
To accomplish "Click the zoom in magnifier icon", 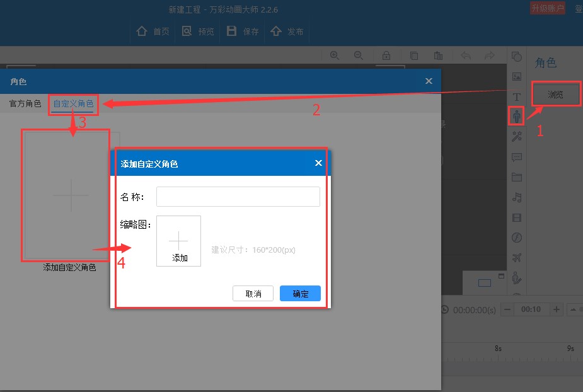I will [335, 55].
